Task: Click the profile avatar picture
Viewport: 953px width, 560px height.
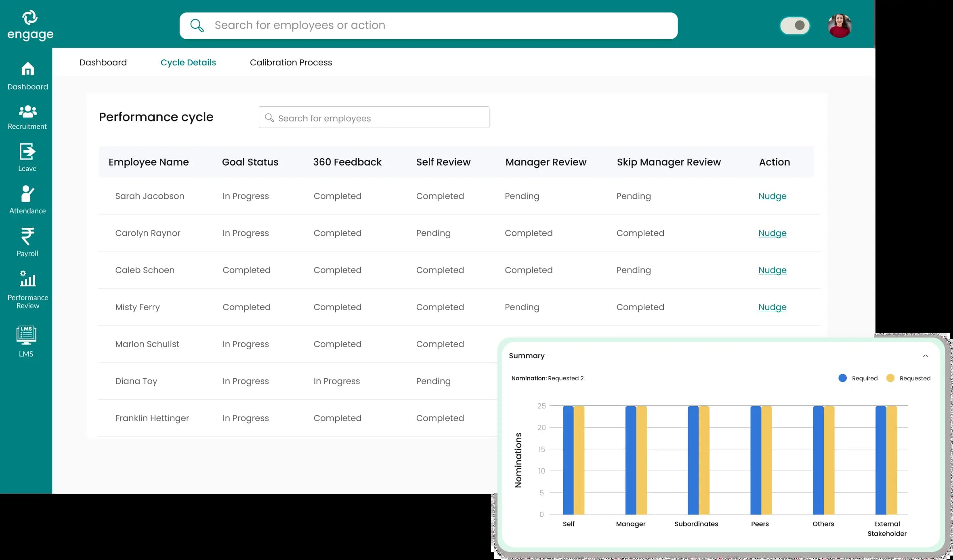Action: coord(840,25)
